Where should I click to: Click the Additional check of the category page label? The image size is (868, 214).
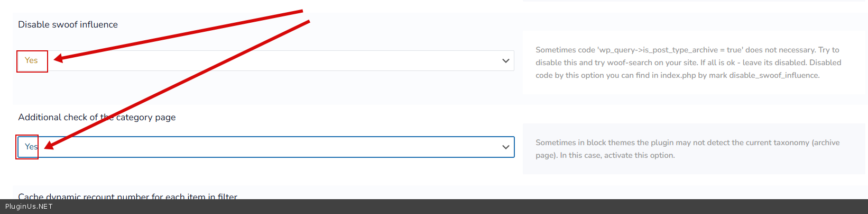pos(97,117)
